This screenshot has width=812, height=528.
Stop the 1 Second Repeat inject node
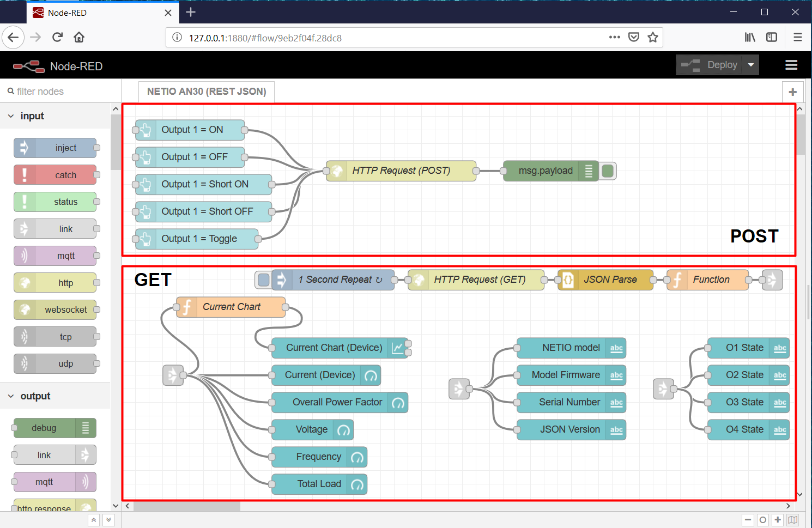pos(263,280)
